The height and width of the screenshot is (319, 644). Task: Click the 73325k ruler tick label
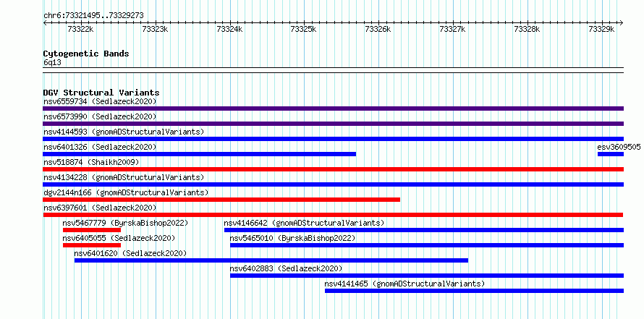(304, 29)
